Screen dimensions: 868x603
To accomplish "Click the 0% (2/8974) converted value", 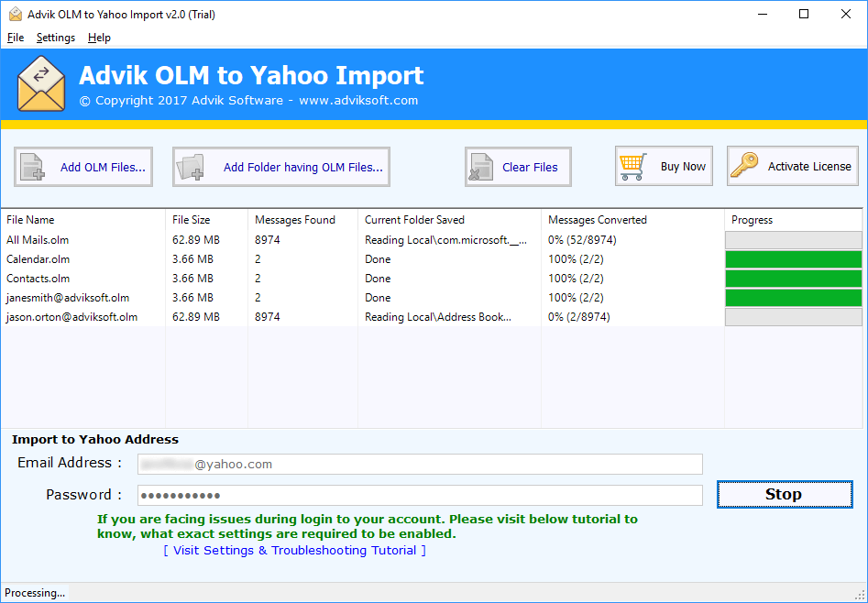I will (x=579, y=317).
